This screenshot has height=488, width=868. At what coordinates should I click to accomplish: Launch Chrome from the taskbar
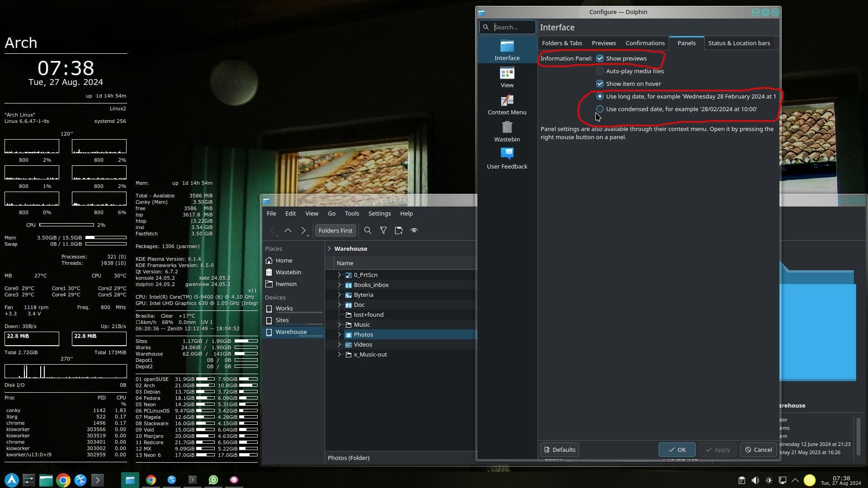63,480
